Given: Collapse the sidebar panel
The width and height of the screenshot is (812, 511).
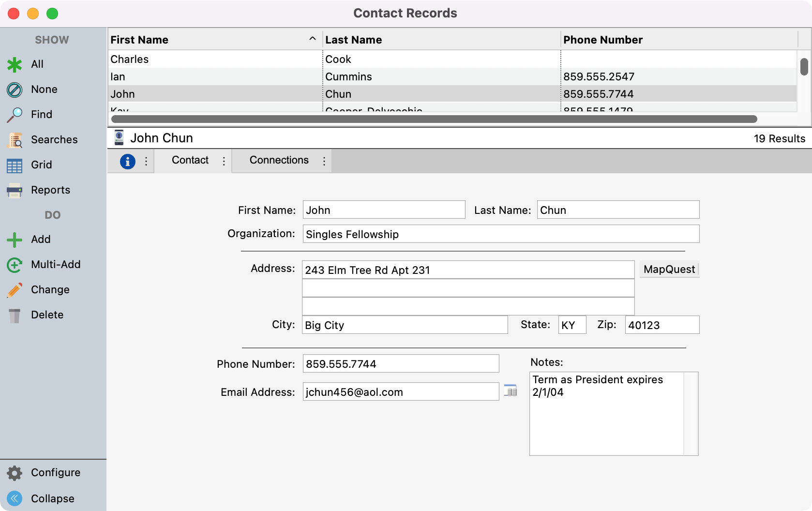Looking at the screenshot, I should (x=15, y=498).
